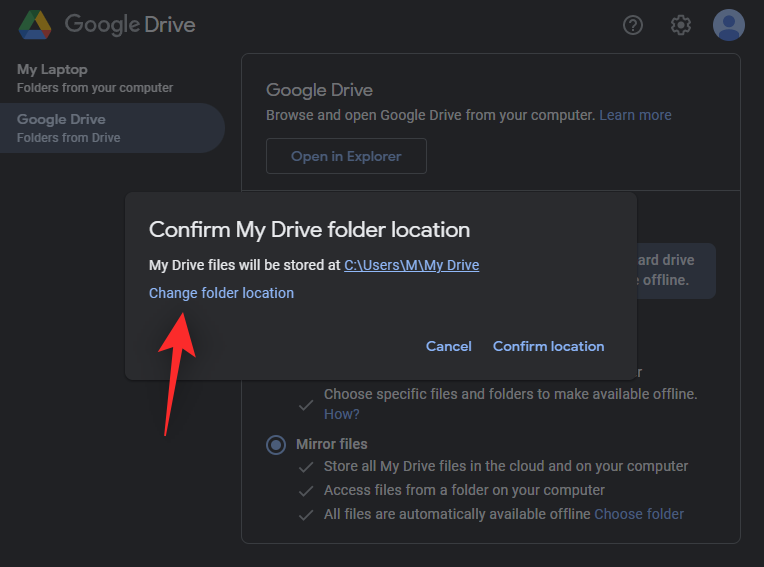Image resolution: width=764 pixels, height=567 pixels.
Task: Click the Mirror files label
Action: (331, 444)
